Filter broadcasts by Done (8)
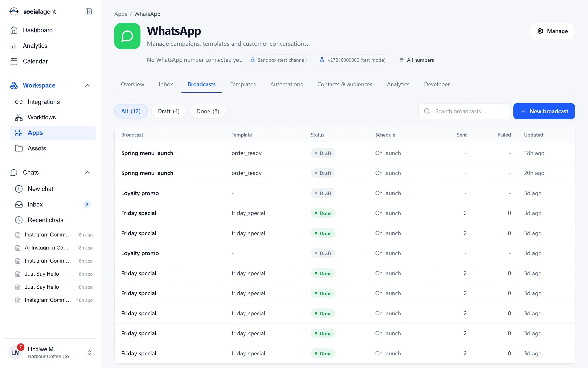The height and width of the screenshot is (368, 588). coord(208,111)
